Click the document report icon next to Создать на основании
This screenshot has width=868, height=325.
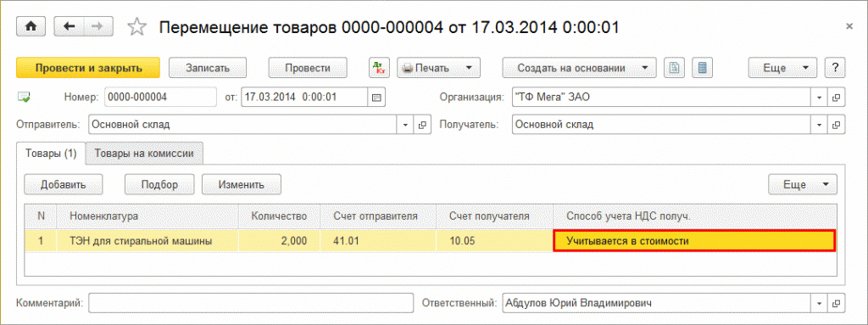674,68
